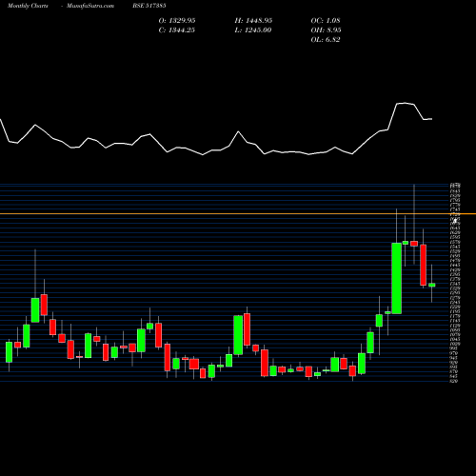The width and height of the screenshot is (476, 476).
Task: Click the 'Monthly Charts' title text
Action: [x=28, y=6]
